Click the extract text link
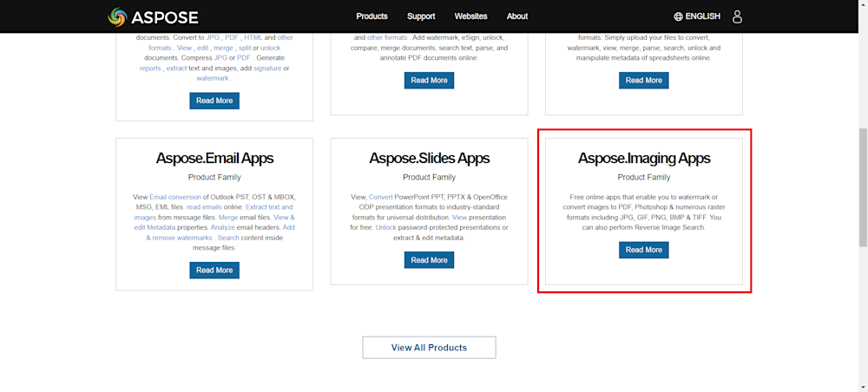The image size is (868, 392). tap(176, 68)
